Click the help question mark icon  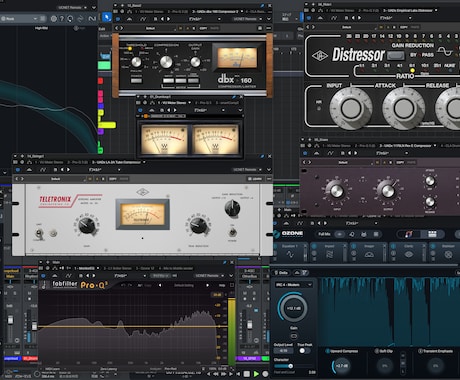point(62,19)
